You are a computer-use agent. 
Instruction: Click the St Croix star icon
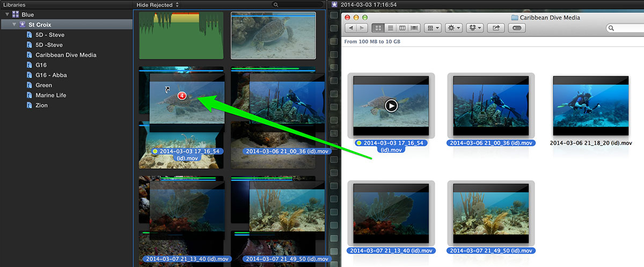[23, 25]
